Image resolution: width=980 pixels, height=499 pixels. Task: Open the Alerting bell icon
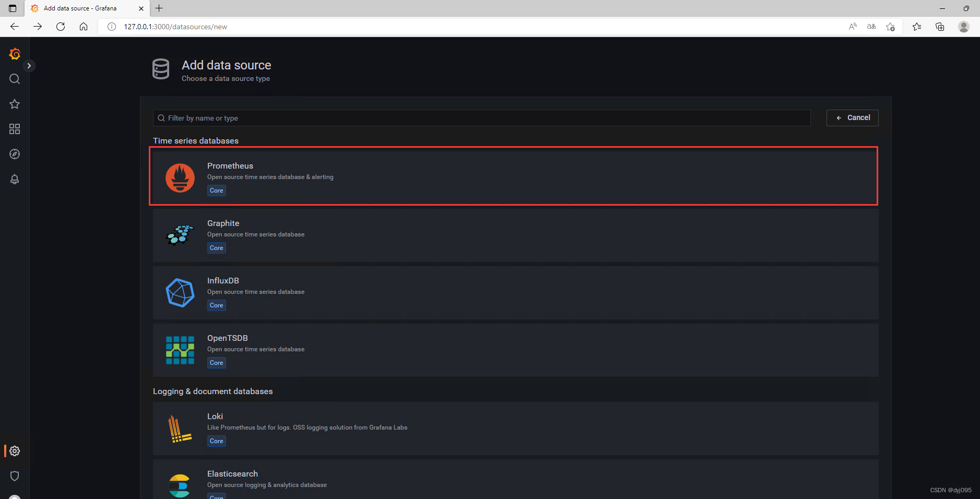pyautogui.click(x=15, y=179)
